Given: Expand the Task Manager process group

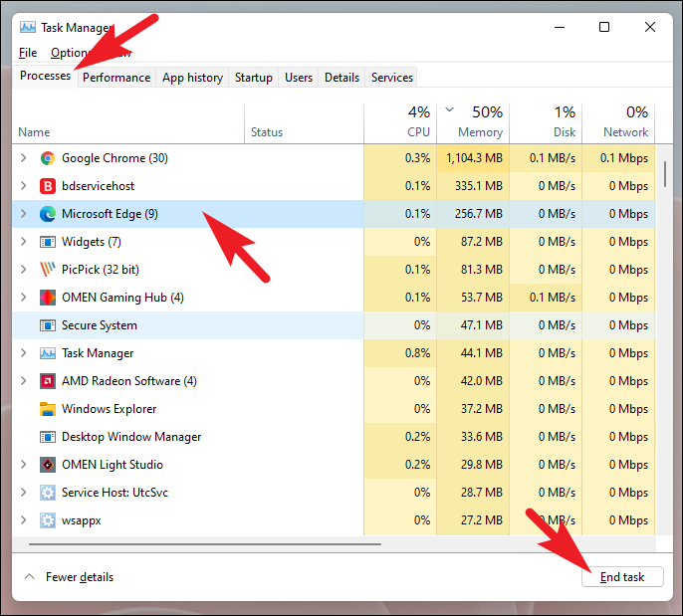Looking at the screenshot, I should tap(24, 352).
